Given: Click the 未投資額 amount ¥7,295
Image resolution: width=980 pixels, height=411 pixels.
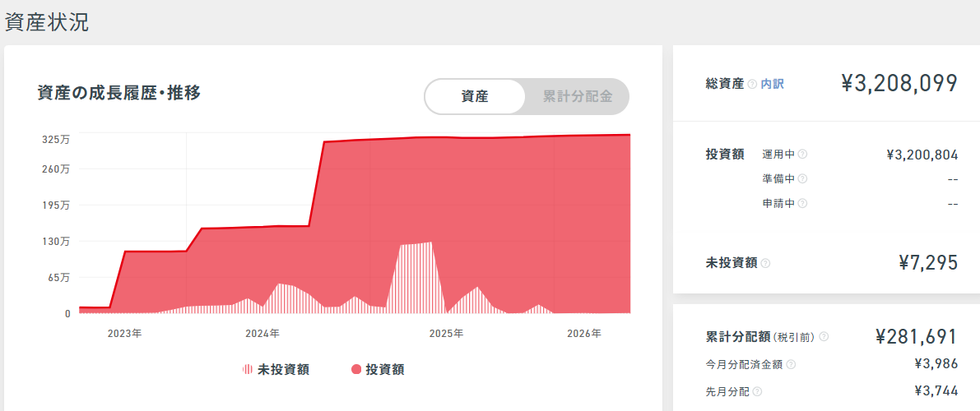Looking at the screenshot, I should click(x=928, y=263).
